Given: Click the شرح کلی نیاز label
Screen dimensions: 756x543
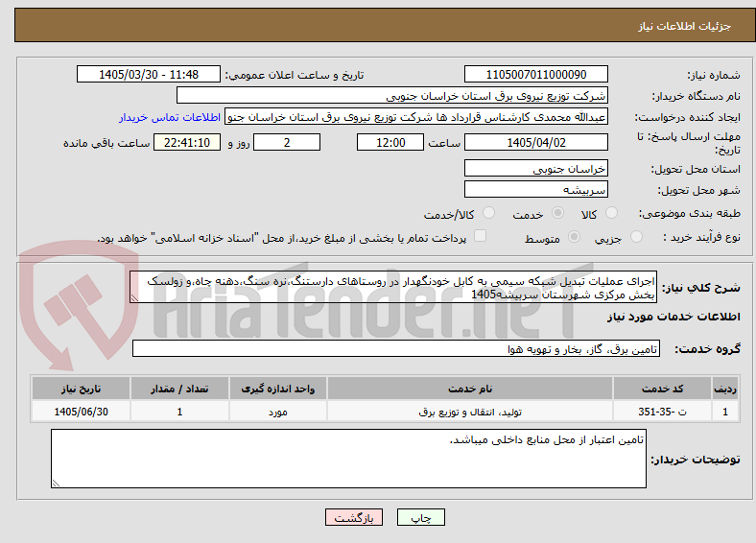Looking at the screenshot, I should pos(701,288).
